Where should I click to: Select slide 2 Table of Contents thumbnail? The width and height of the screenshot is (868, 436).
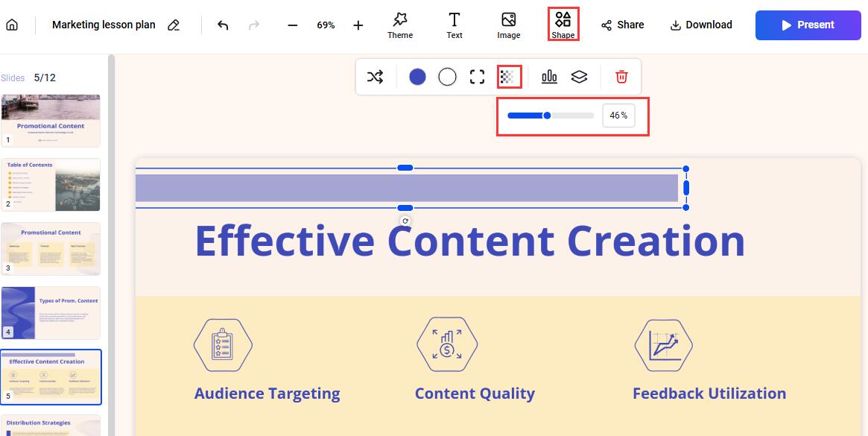(51, 185)
